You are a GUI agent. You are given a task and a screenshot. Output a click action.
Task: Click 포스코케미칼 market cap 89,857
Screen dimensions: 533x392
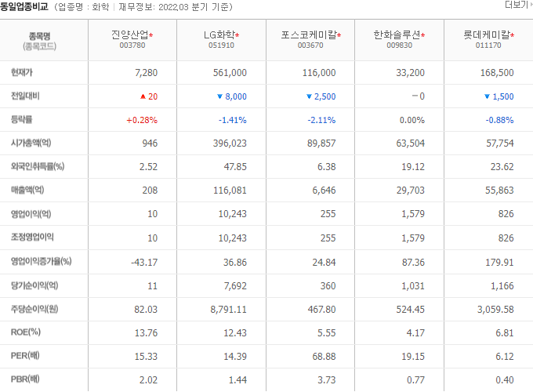click(x=321, y=143)
